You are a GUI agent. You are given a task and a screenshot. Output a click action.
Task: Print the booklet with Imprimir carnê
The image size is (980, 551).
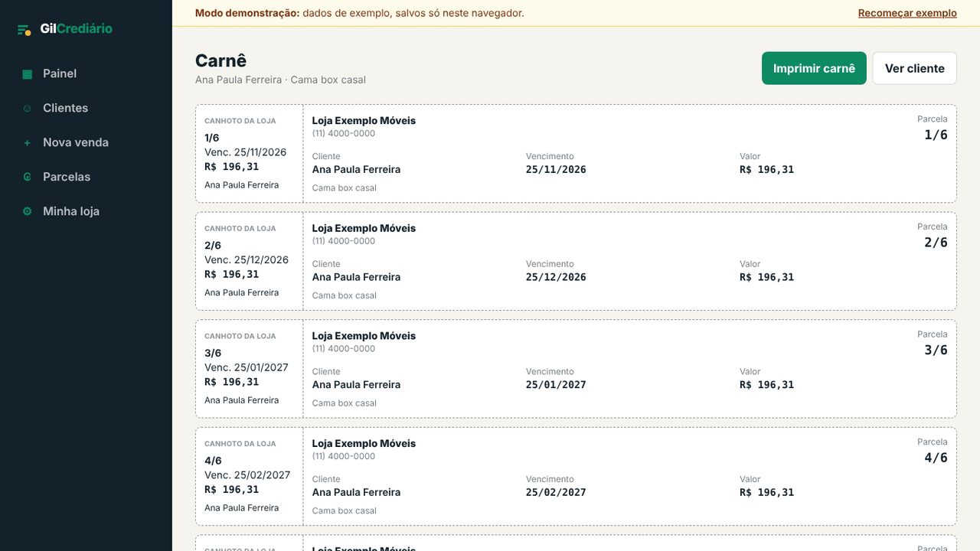click(x=814, y=68)
